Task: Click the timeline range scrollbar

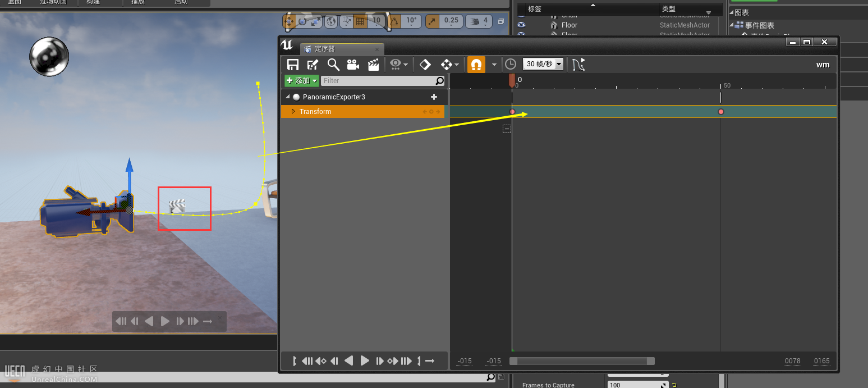Action: pos(582,361)
